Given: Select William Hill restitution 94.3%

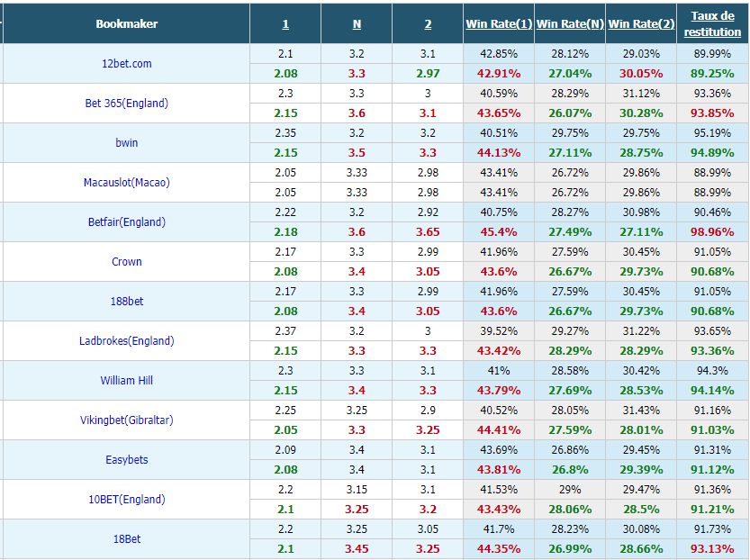Looking at the screenshot, I should pos(713,371).
